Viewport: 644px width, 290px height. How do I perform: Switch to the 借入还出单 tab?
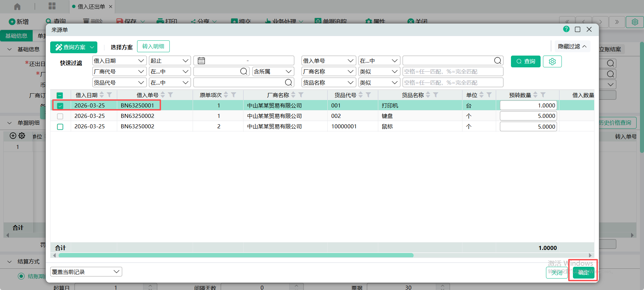pos(91,6)
